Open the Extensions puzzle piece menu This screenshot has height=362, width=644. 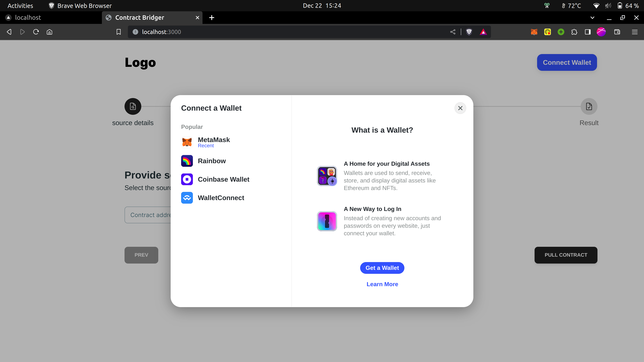point(574,32)
